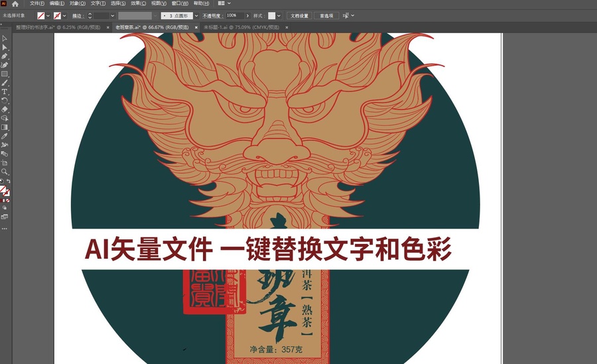Screen dimensions: 597x364
Task: Open 窗口(W) menu
Action: [180, 3]
